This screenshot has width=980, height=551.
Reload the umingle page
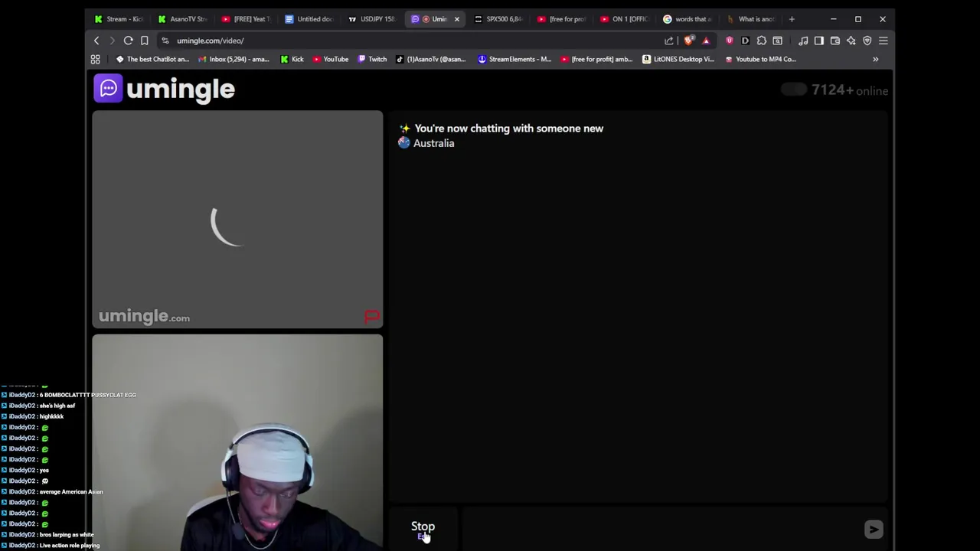click(128, 41)
